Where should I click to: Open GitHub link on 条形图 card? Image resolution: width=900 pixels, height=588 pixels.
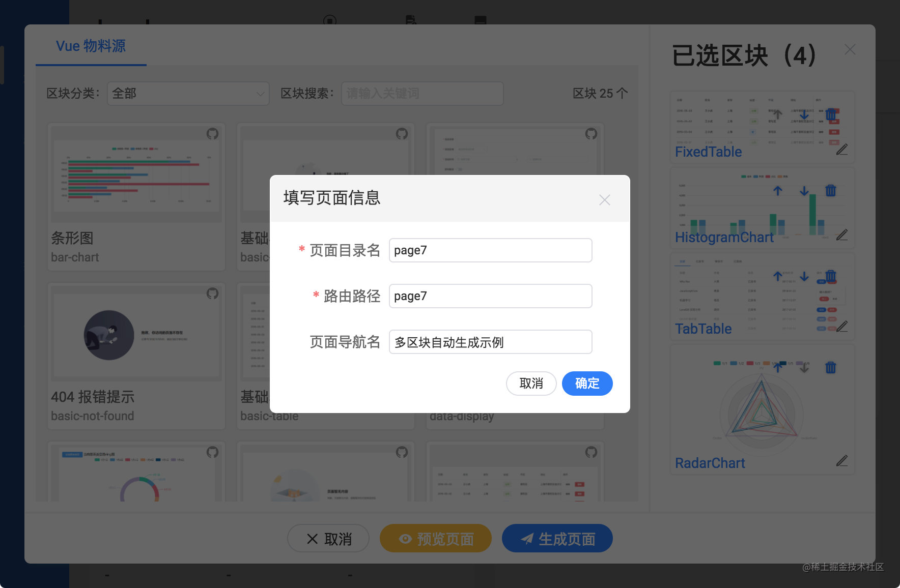[212, 134]
